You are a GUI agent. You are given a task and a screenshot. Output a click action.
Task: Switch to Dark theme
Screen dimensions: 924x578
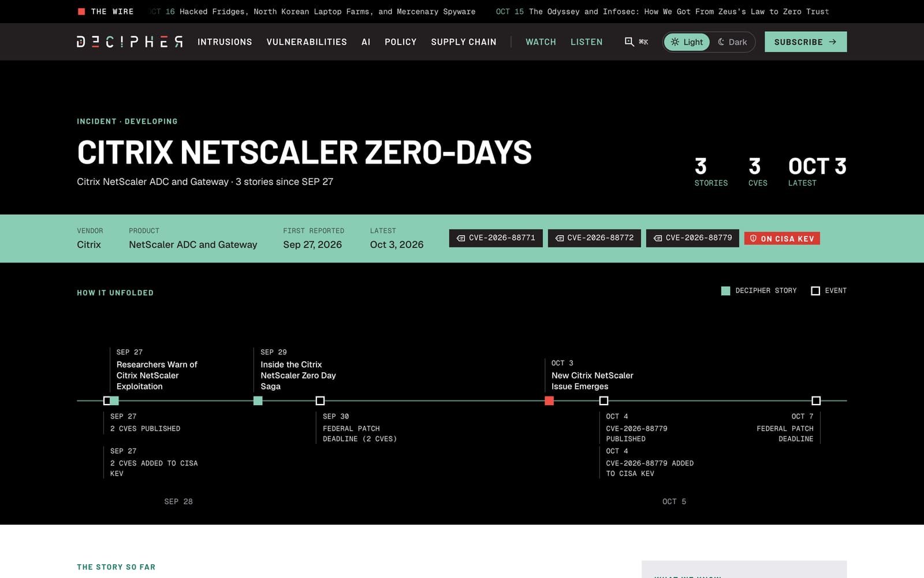point(732,42)
